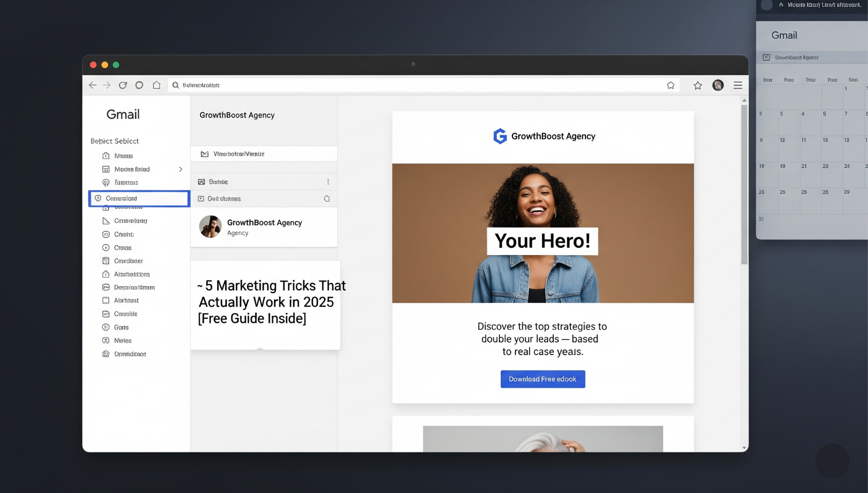Click the notification text at the screen's upper right
868x493 pixels.
[x=824, y=5]
